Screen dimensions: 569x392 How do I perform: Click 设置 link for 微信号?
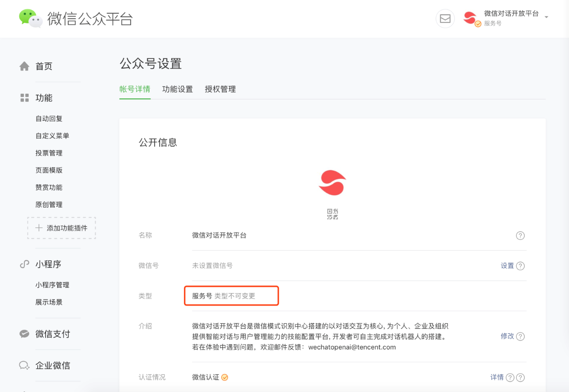tap(507, 266)
